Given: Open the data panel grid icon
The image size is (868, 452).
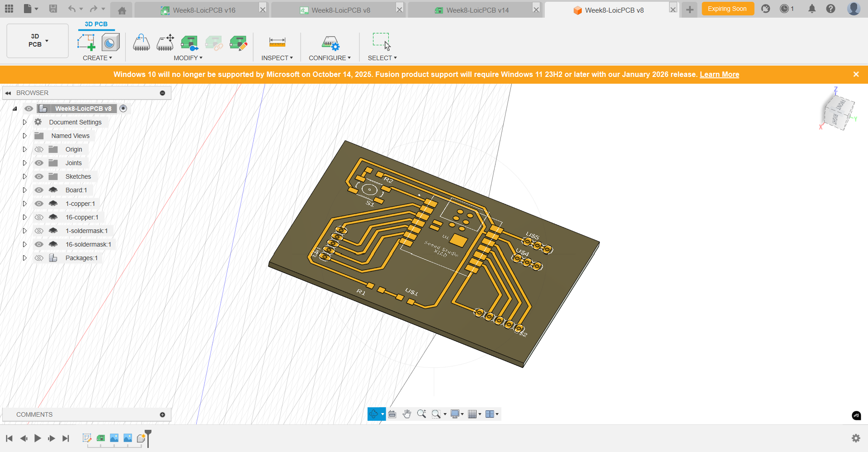Looking at the screenshot, I should 9,9.
